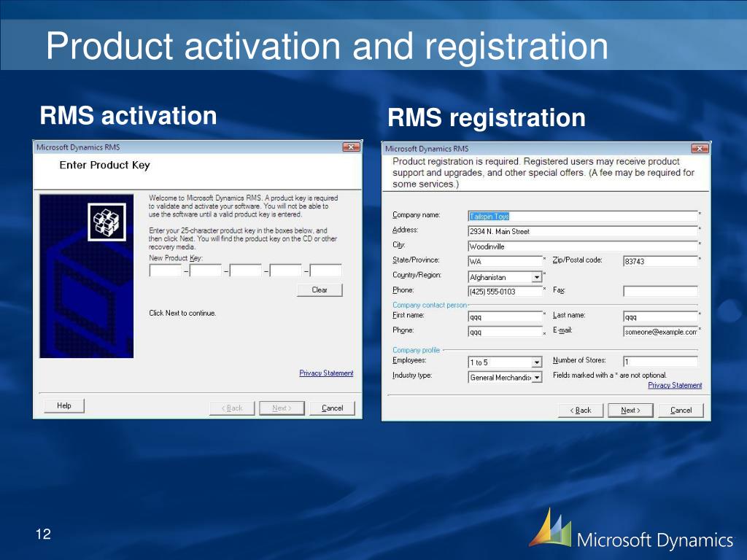This screenshot has height=560, width=747.
Task: Open the Country/Region dropdown
Action: click(x=536, y=277)
